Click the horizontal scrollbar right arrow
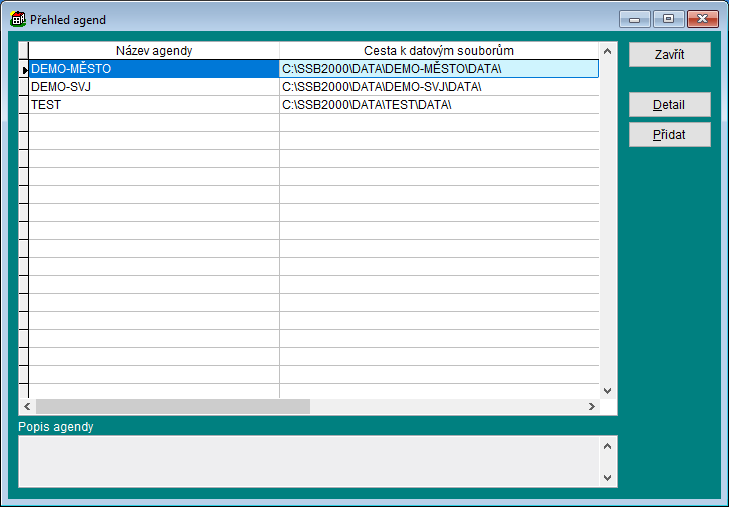Screen dimensions: 729x507 [591, 407]
